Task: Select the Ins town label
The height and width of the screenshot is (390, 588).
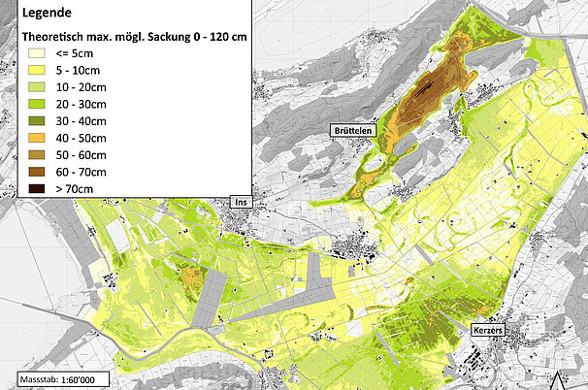Action: [241, 202]
